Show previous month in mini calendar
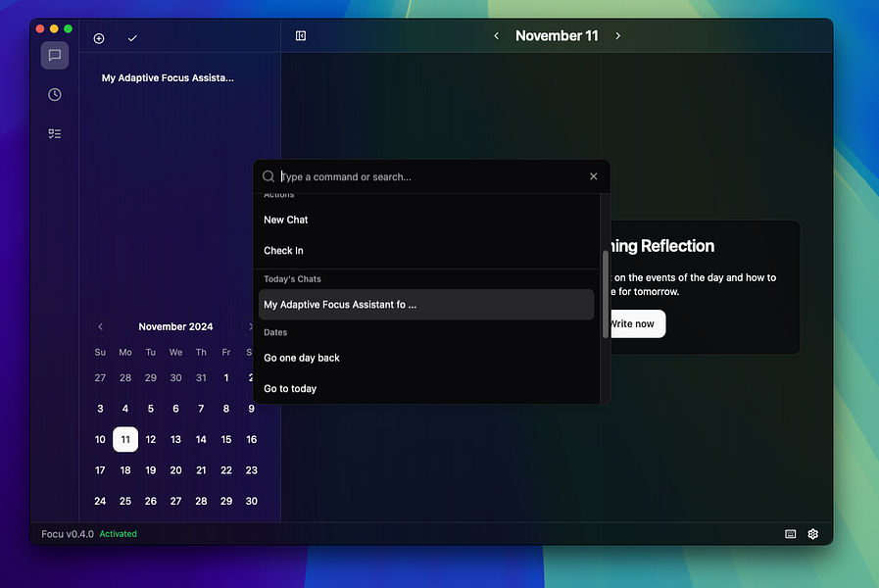The image size is (879, 588). pos(100,326)
